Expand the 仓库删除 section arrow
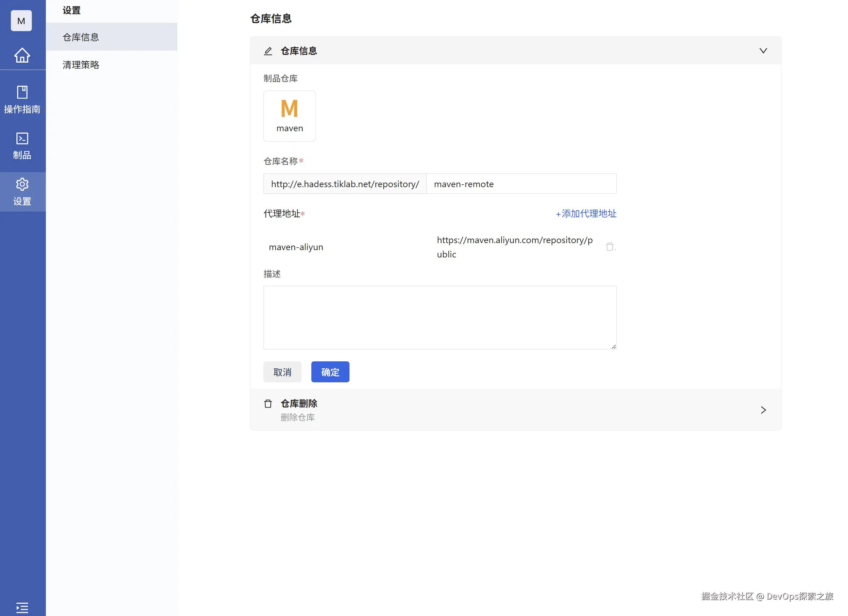Viewport: 848px width, 616px height. tap(763, 410)
